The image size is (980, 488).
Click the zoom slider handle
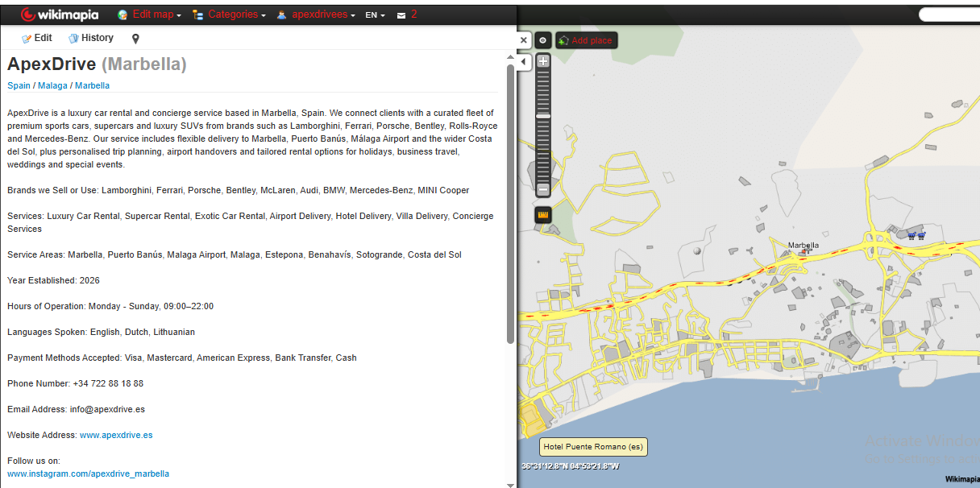click(543, 116)
